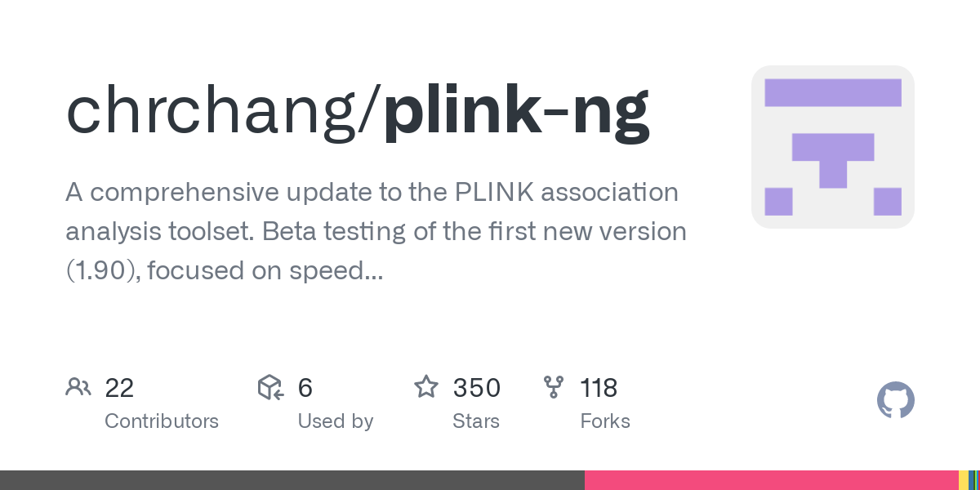Click the Contributors people icon
Screen dimensions: 980x490
pyautogui.click(x=78, y=387)
